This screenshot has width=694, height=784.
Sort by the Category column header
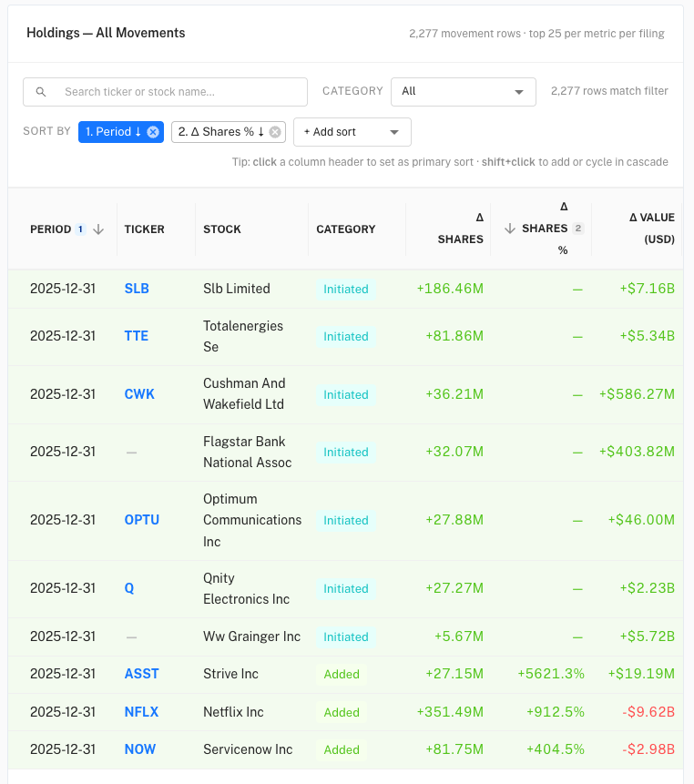[346, 229]
